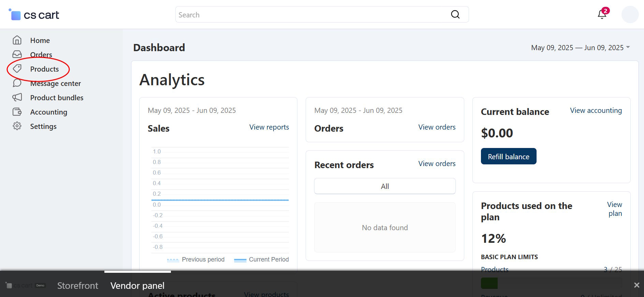This screenshot has height=297, width=644.
Task: Toggle the Previous period legend entry
Action: pyautogui.click(x=196, y=259)
